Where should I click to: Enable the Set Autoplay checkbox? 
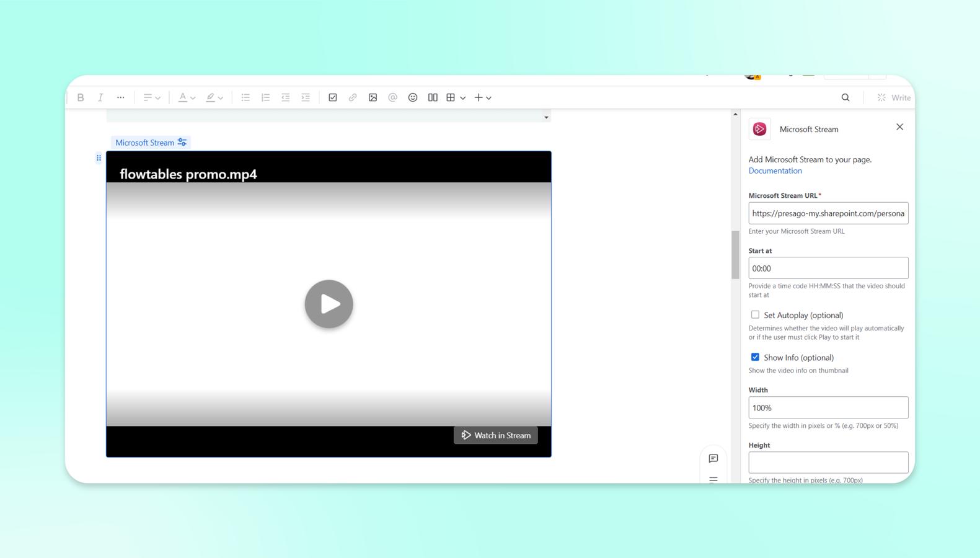(755, 315)
